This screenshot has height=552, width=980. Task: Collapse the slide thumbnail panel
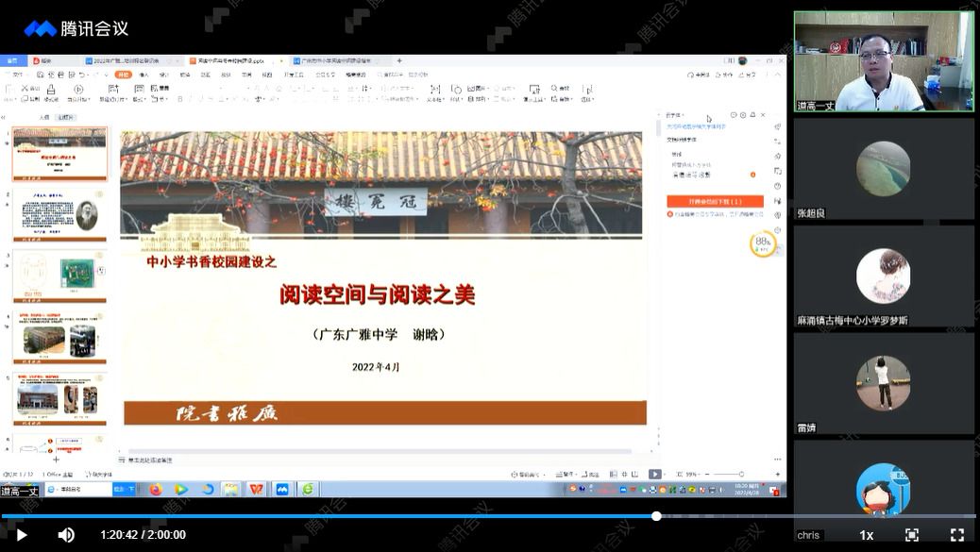[4, 117]
